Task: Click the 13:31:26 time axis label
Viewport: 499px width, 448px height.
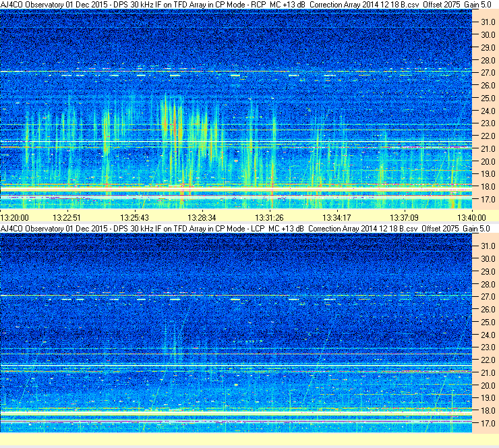Action: coord(269,218)
